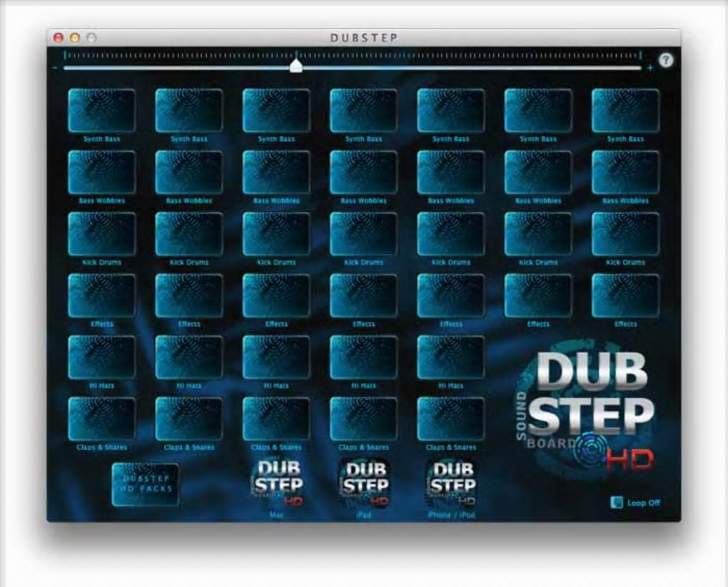Fire the second Effects pad

point(189,295)
